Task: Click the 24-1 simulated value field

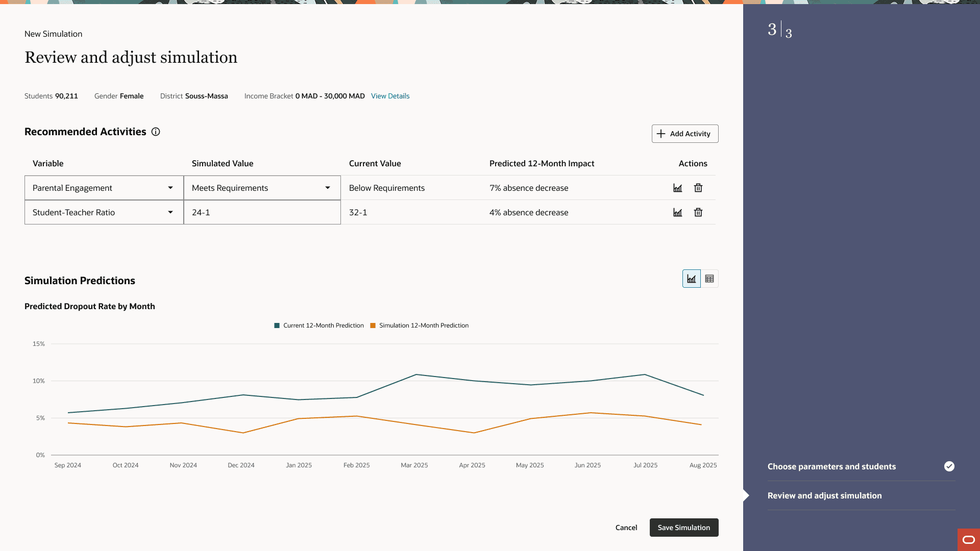Action: click(x=262, y=212)
